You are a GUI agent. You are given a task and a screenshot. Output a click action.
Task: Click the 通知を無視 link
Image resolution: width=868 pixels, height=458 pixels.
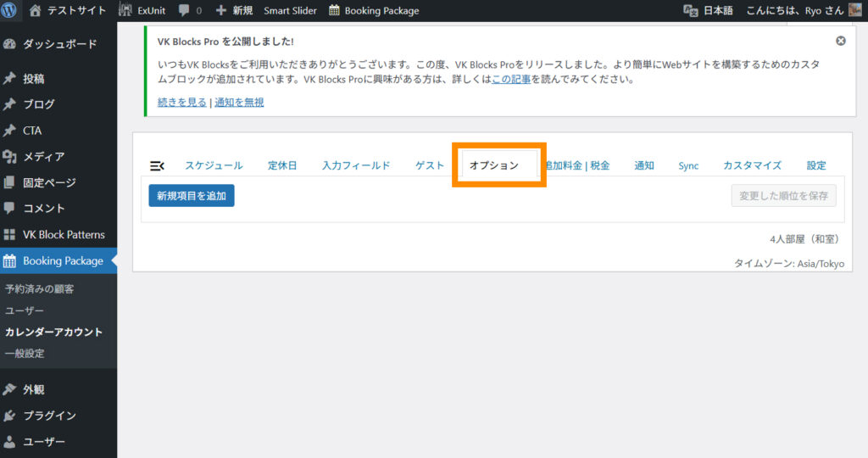coord(239,102)
